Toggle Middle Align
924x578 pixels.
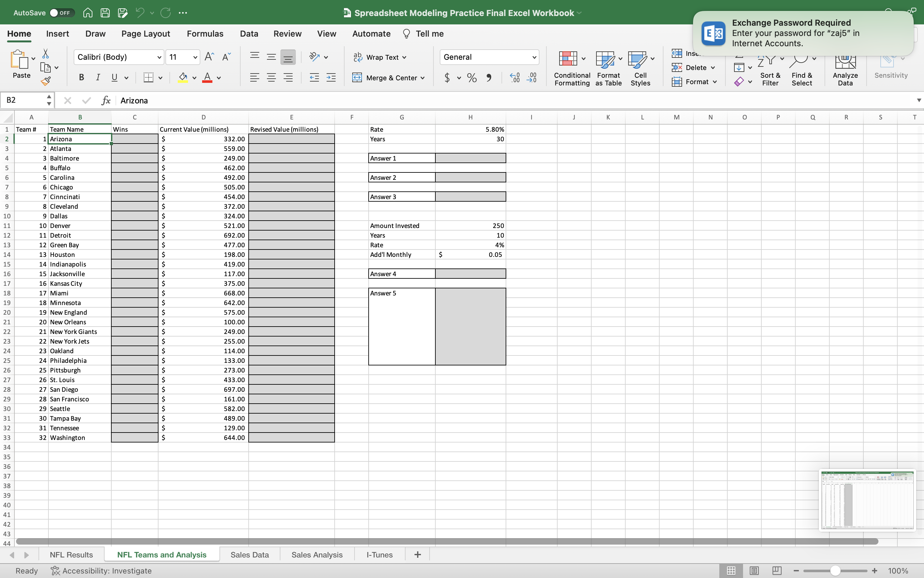(271, 57)
